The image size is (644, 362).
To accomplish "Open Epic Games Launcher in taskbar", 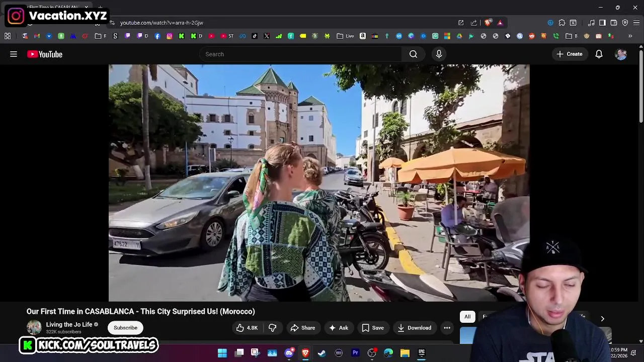I will coord(422,353).
